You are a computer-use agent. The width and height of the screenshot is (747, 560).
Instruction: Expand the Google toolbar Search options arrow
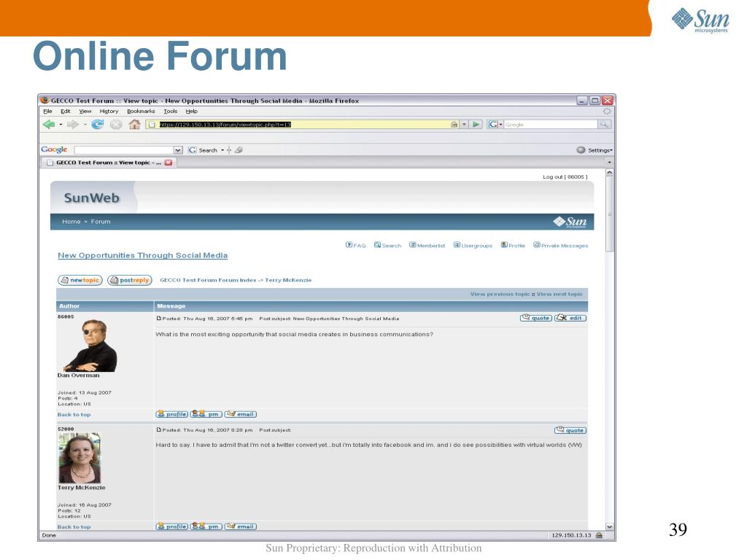(222, 150)
